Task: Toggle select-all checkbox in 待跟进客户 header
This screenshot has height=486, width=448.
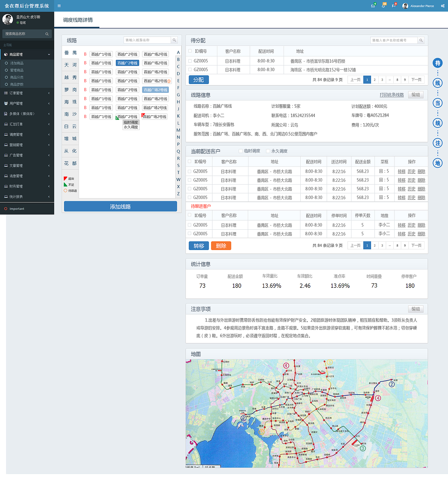Action: click(x=190, y=215)
